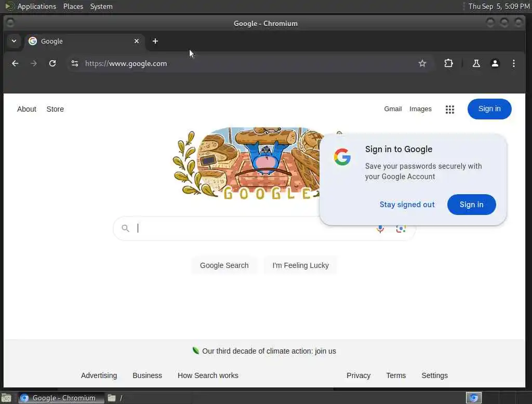Search by image with Google Lens icon

(401, 230)
